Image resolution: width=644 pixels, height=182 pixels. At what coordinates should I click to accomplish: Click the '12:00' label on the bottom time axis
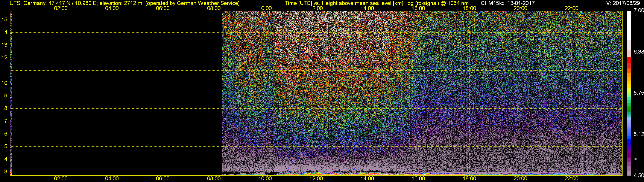pyautogui.click(x=316, y=179)
